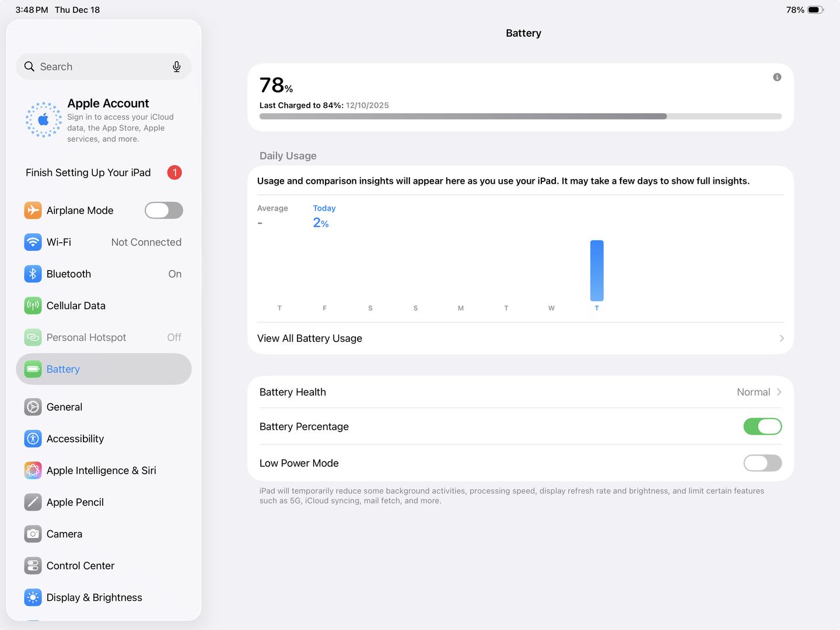The width and height of the screenshot is (840, 630).
Task: Open the Battery Health row
Action: pos(520,392)
